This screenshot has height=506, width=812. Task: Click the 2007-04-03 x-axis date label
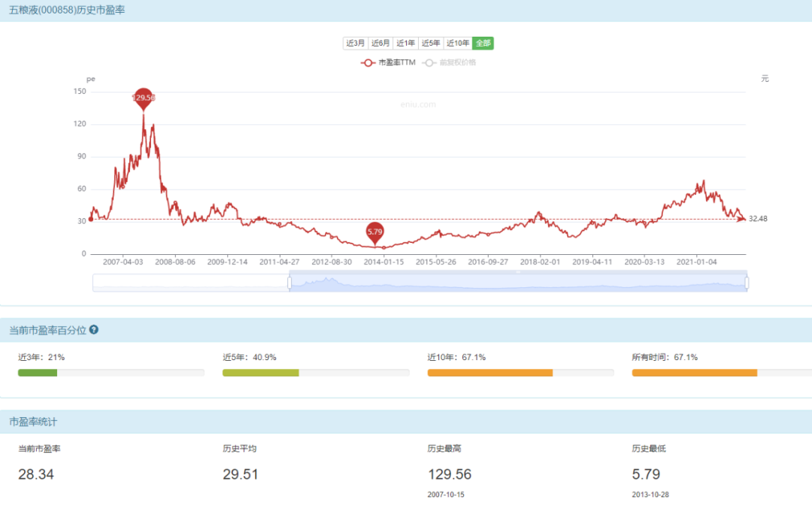click(123, 262)
